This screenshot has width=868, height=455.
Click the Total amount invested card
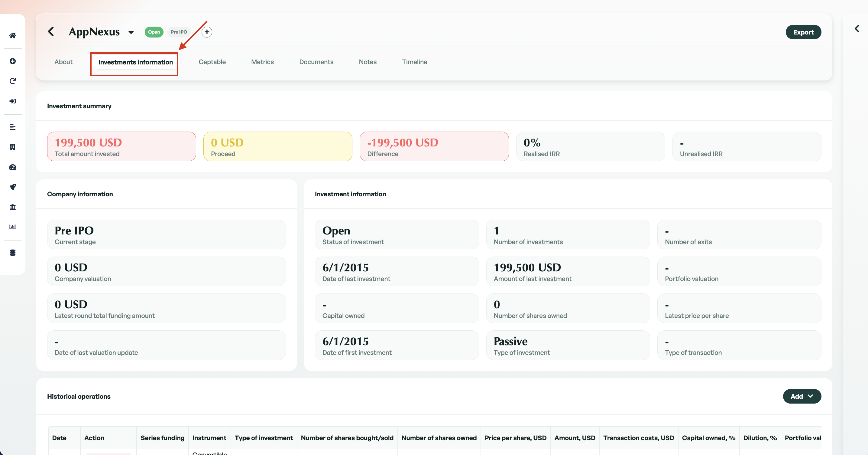click(x=121, y=146)
